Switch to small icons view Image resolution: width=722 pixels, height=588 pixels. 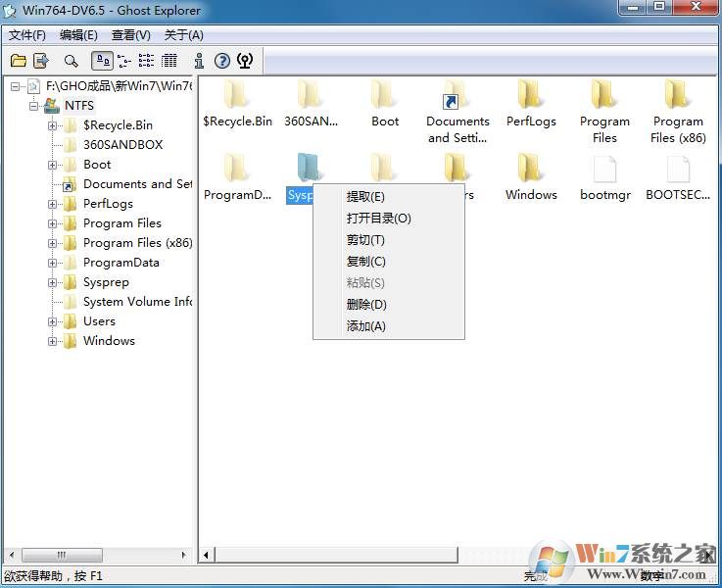124,61
